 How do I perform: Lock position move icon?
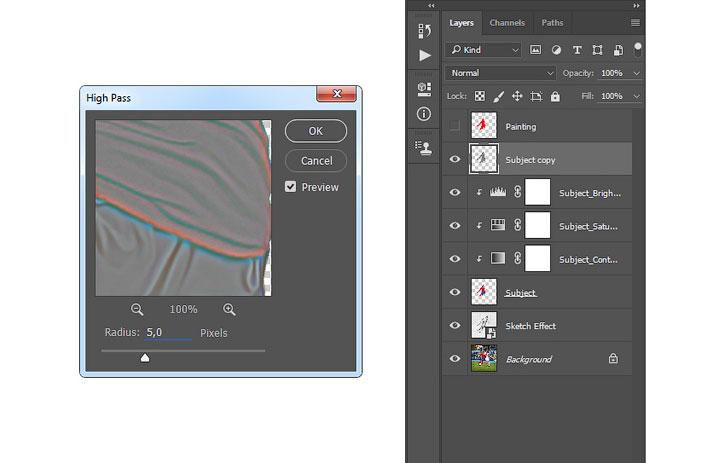pyautogui.click(x=517, y=96)
